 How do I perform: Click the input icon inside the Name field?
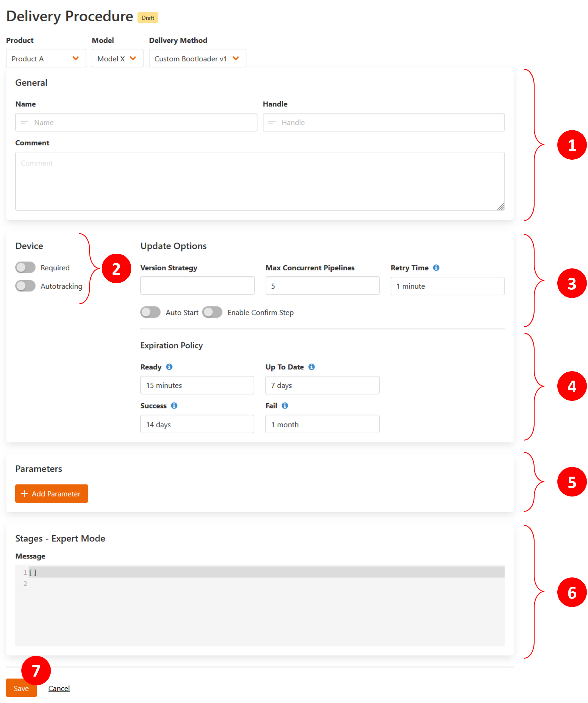(x=24, y=122)
